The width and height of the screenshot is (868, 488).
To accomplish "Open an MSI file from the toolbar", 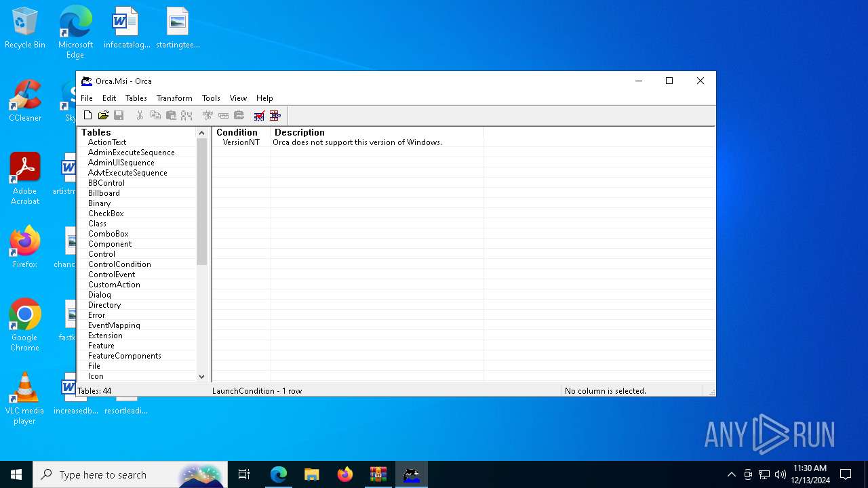I will 103,116.
